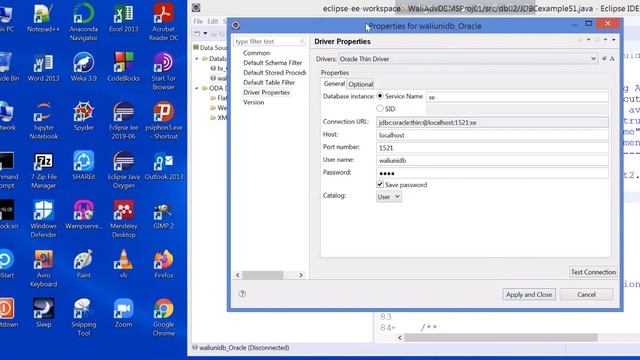Click the edit driver icon beside Drivers dropdown
Viewport: 640px width, 360px height.
pyautogui.click(x=604, y=59)
